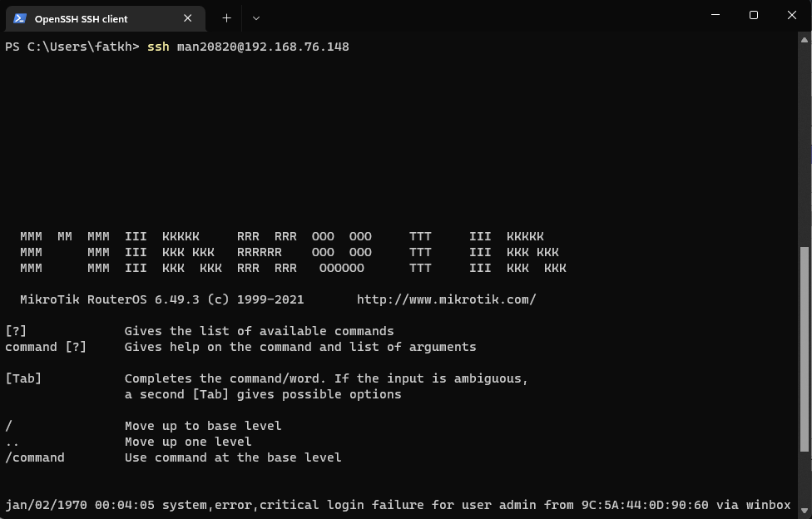Click the [Tab] help entry

coord(23,378)
